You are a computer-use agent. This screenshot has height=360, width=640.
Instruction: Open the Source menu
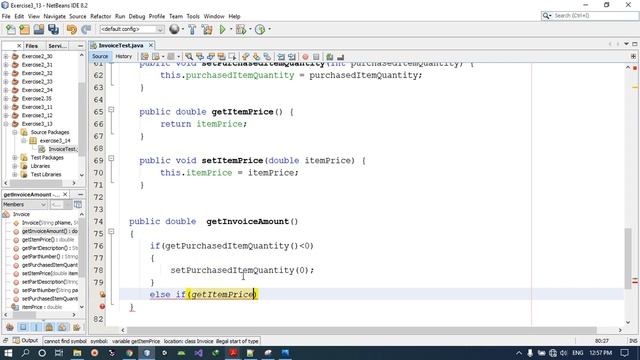(x=78, y=16)
